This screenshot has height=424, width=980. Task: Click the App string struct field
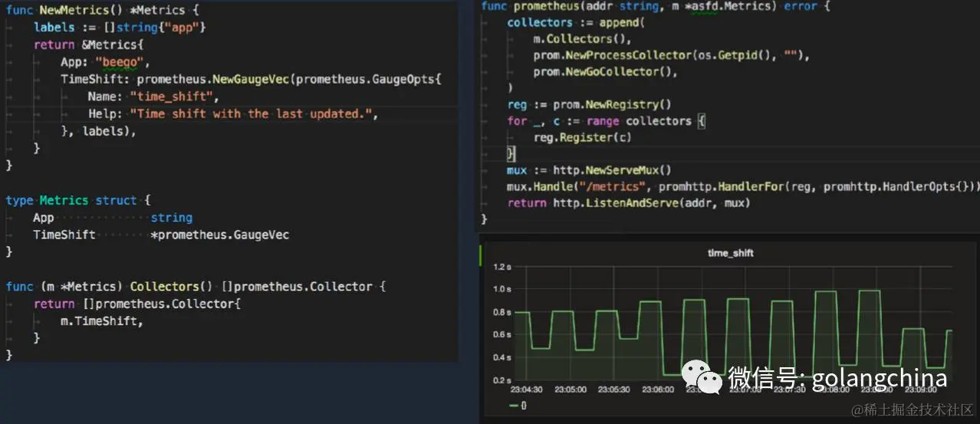tap(113, 218)
